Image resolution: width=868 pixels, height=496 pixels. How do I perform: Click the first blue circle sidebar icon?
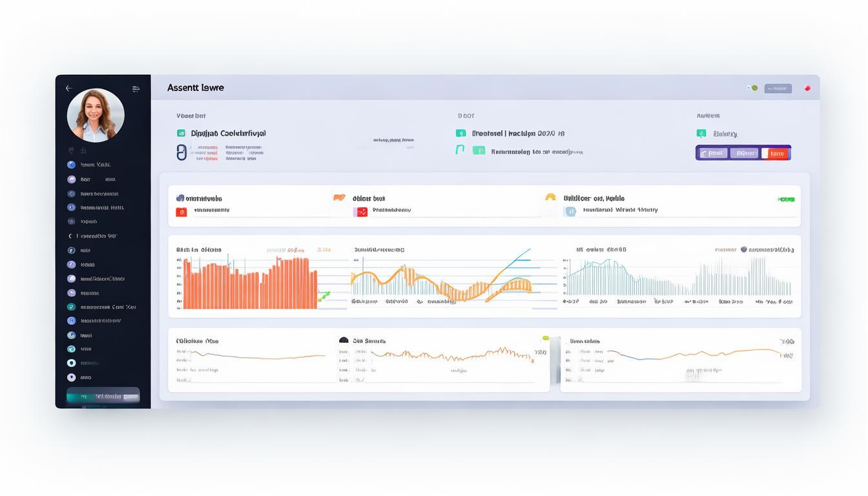71,165
